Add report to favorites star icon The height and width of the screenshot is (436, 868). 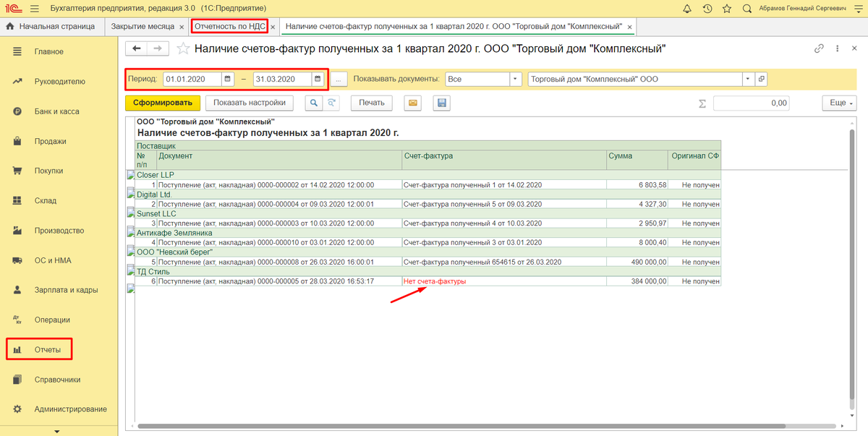click(184, 48)
